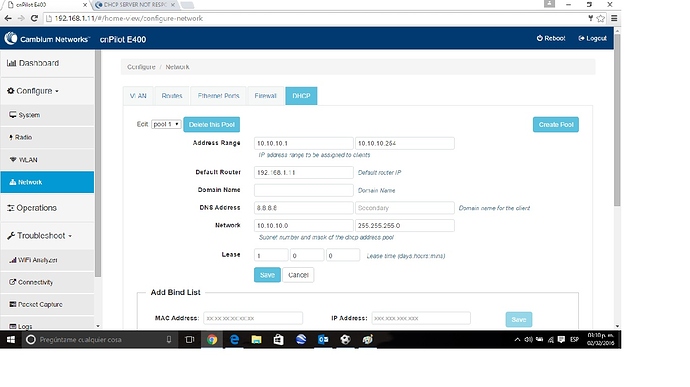Image resolution: width=690 pixels, height=387 pixels.
Task: Click address range start field 10.10.10.1
Action: click(304, 144)
